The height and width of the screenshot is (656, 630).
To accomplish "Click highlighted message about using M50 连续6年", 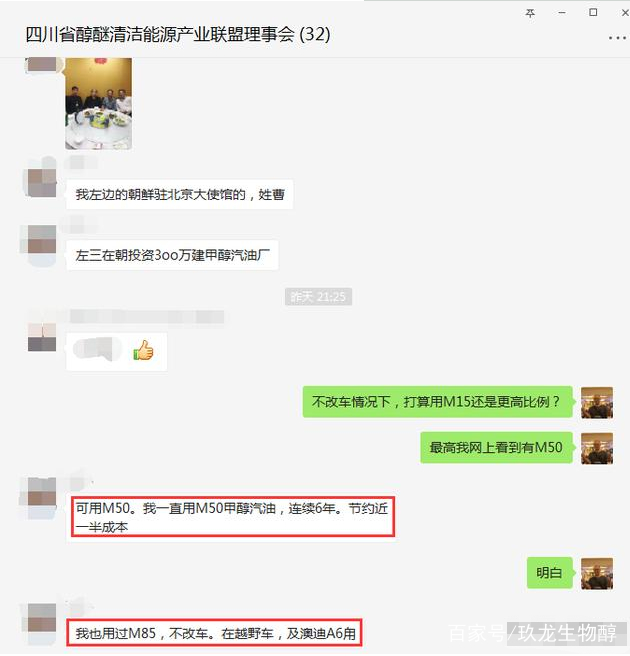I will coord(233,517).
